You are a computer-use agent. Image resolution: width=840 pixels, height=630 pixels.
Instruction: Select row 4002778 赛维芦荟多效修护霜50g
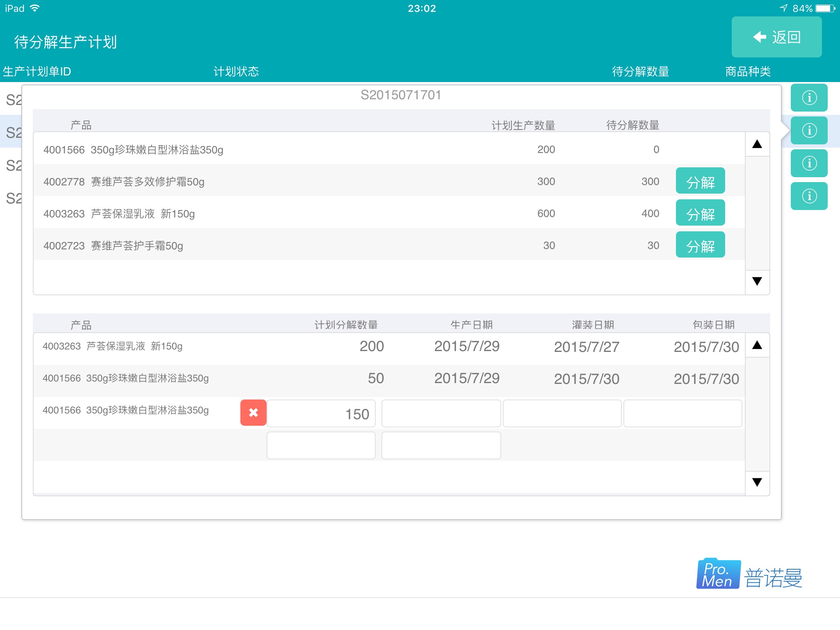[389, 181]
